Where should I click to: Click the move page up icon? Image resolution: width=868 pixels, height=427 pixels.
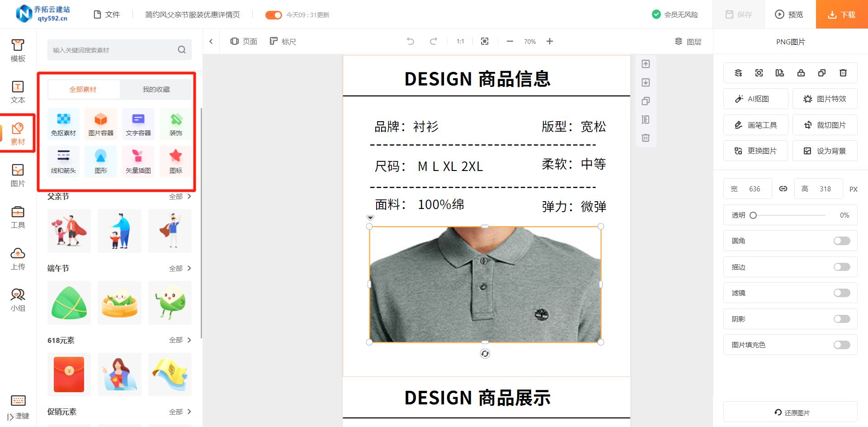coord(646,64)
